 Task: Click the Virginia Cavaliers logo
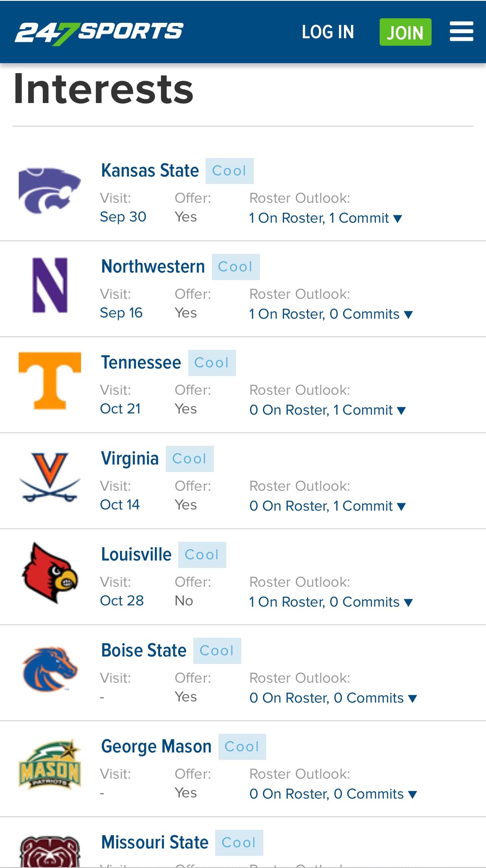50,477
